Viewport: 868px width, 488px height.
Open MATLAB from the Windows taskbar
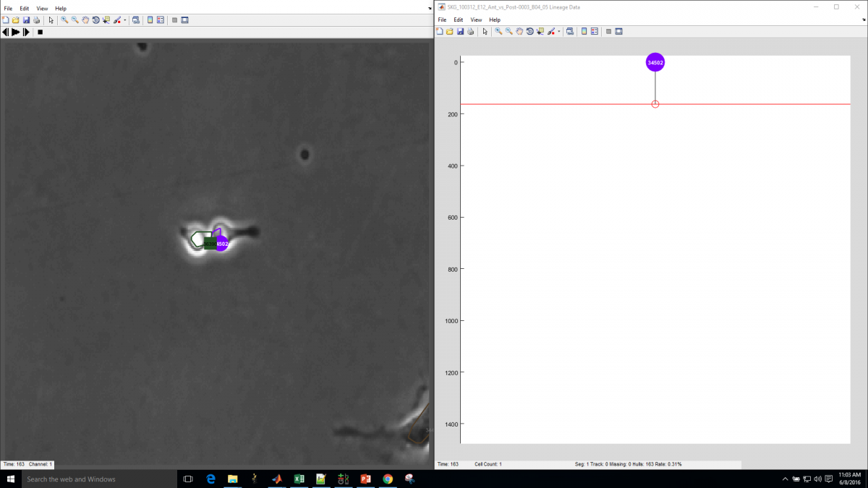276,479
